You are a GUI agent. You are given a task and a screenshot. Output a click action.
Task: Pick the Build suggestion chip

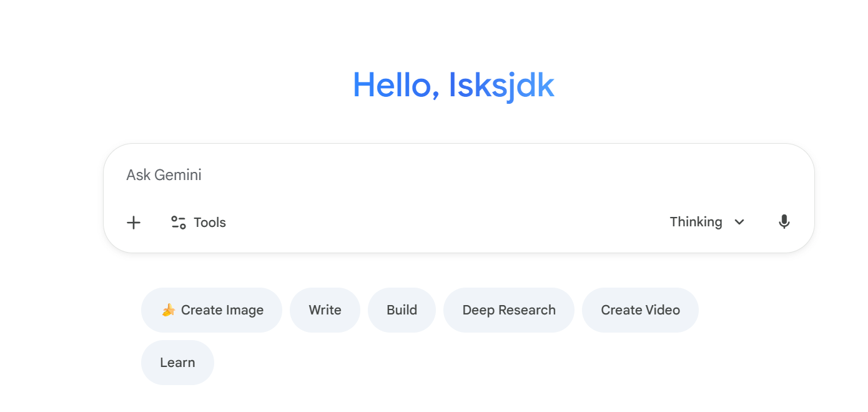(402, 310)
